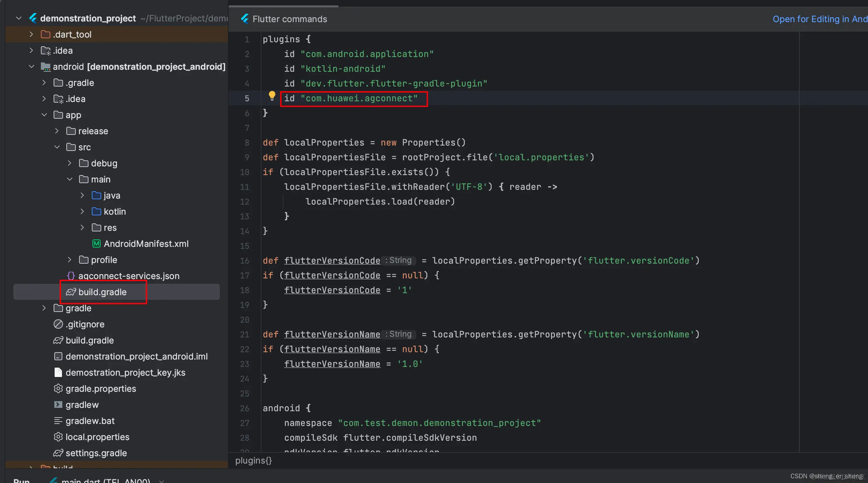Open the main.dart run tab dropdown
Screen dimensions: 868x483
162,481
